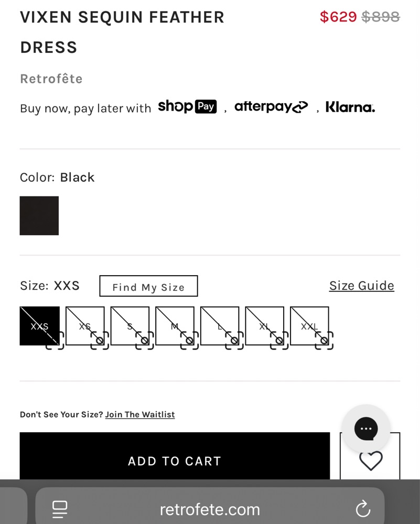Select size XXL
This screenshot has height=524, width=420.
[309, 326]
